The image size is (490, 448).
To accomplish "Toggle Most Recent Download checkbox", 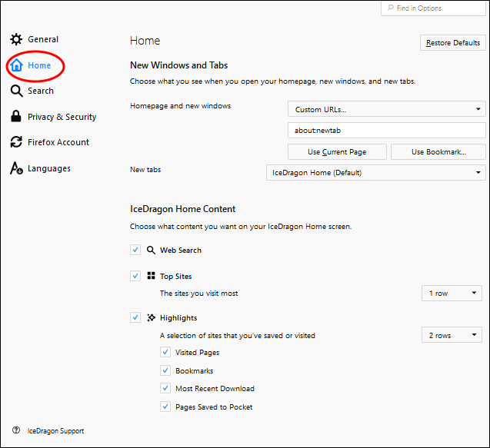I will click(165, 388).
